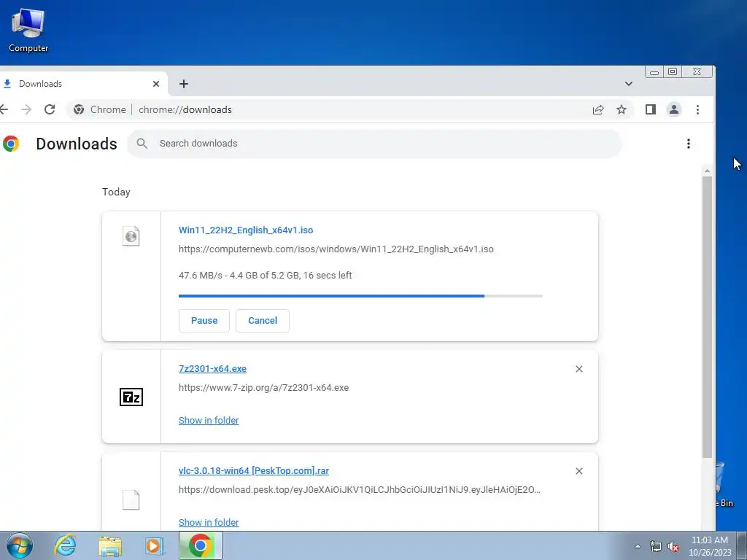Close the Downloads tab
The height and width of the screenshot is (560, 747).
pos(156,84)
